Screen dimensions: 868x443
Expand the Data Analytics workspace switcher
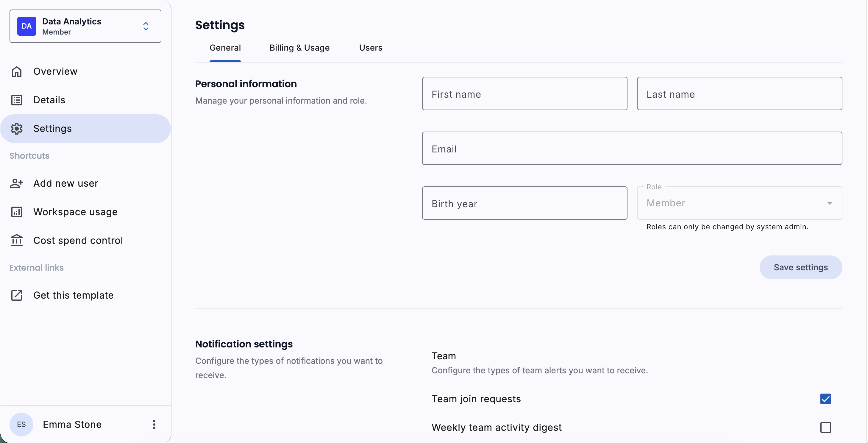click(146, 26)
